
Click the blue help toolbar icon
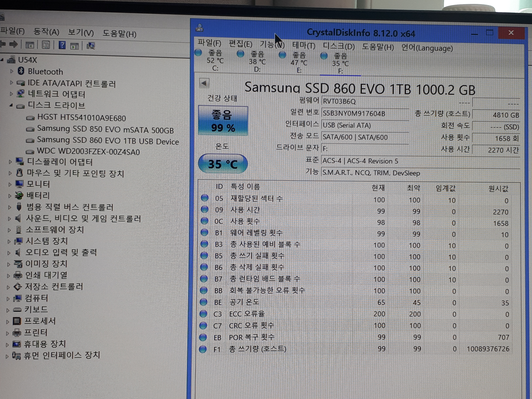coord(62,45)
